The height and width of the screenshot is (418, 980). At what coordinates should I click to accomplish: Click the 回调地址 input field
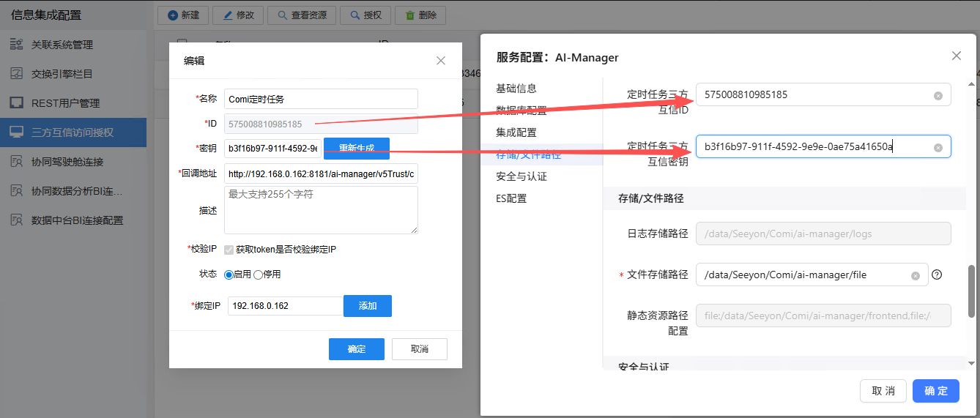coord(321,173)
